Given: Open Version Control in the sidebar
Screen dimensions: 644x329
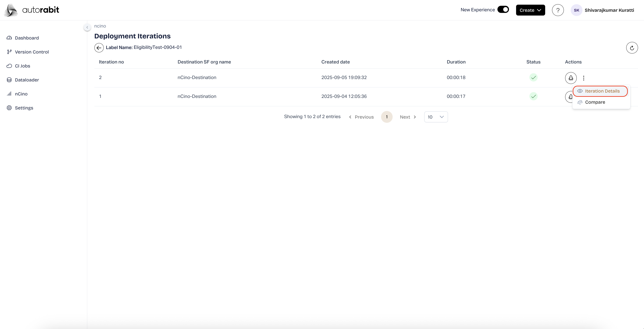Looking at the screenshot, I should tap(32, 52).
